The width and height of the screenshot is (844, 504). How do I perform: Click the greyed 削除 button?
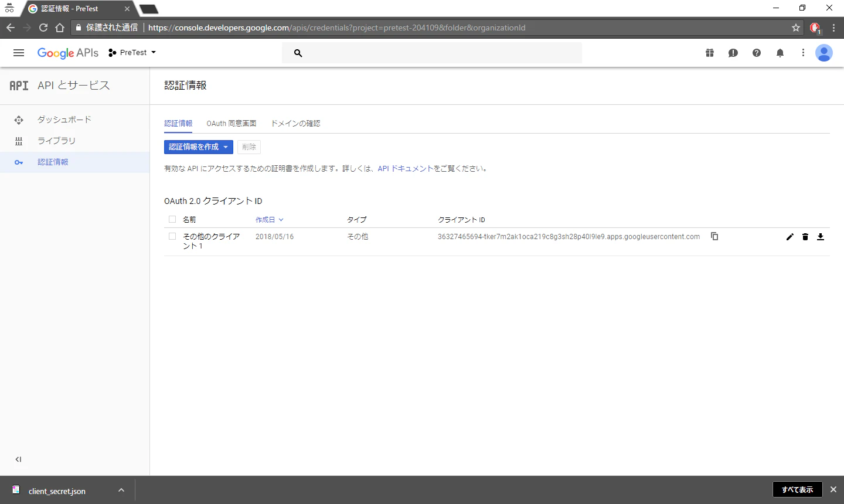[249, 147]
